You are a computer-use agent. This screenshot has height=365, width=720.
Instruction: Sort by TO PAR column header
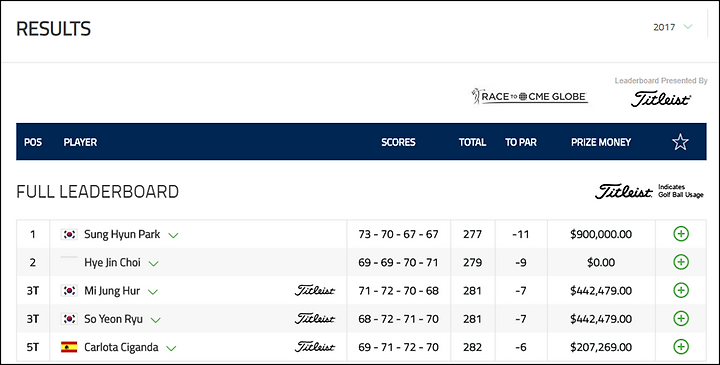point(521,142)
